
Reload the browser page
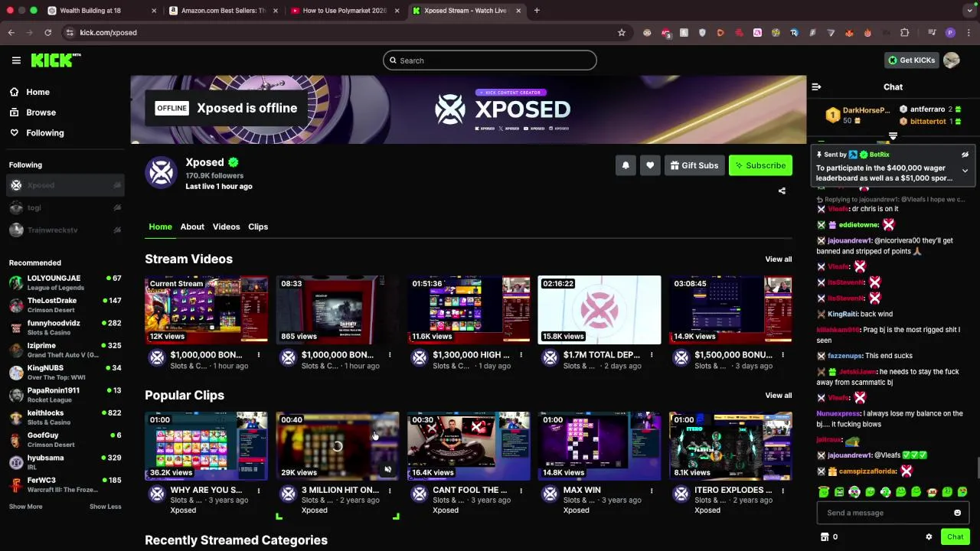tap(47, 32)
